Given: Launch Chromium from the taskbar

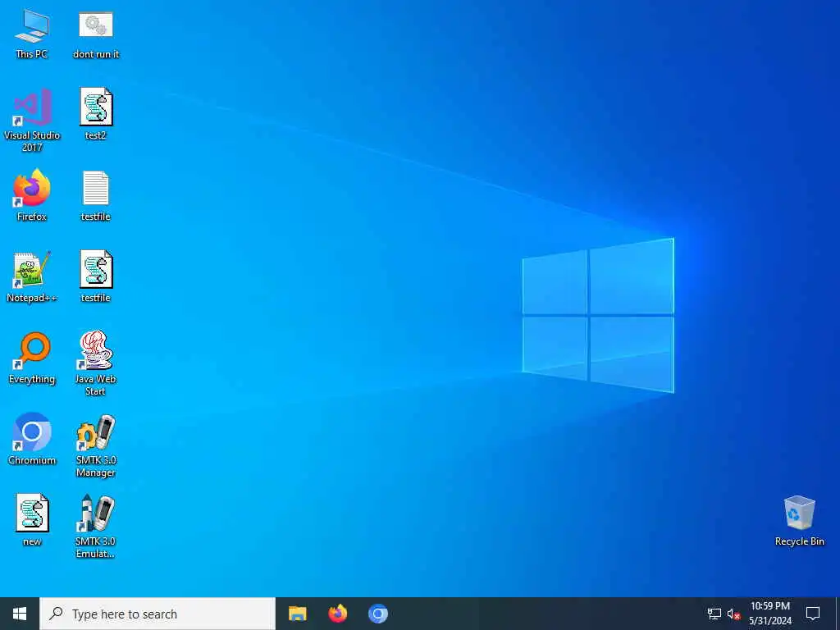Looking at the screenshot, I should click(x=377, y=614).
